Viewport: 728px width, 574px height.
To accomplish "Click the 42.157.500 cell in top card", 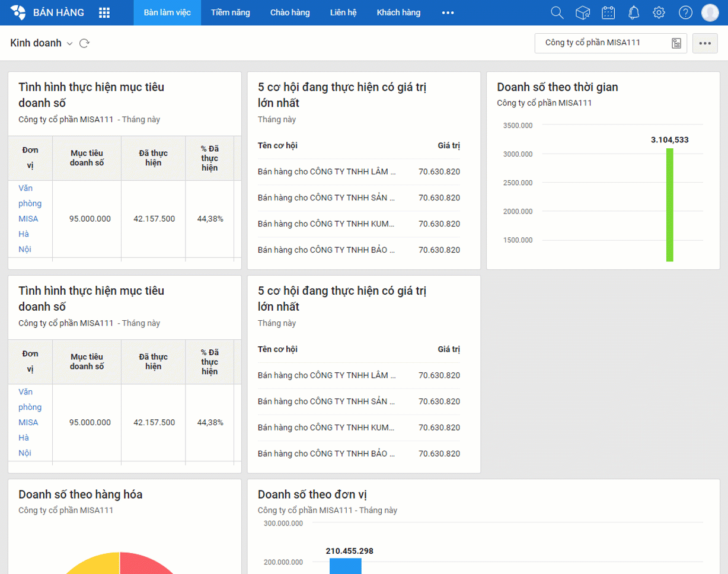I will (154, 219).
